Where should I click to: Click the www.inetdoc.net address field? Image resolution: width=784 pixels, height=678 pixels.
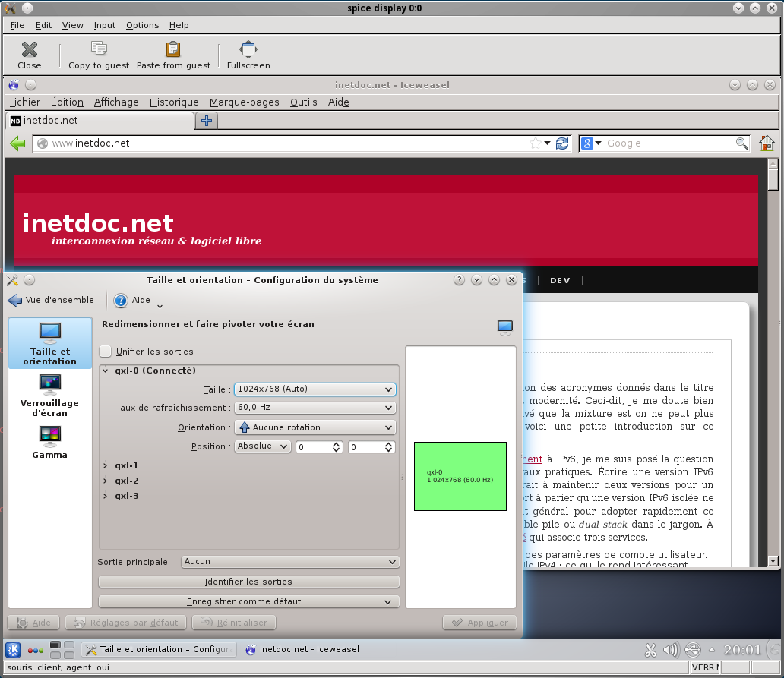[289, 143]
